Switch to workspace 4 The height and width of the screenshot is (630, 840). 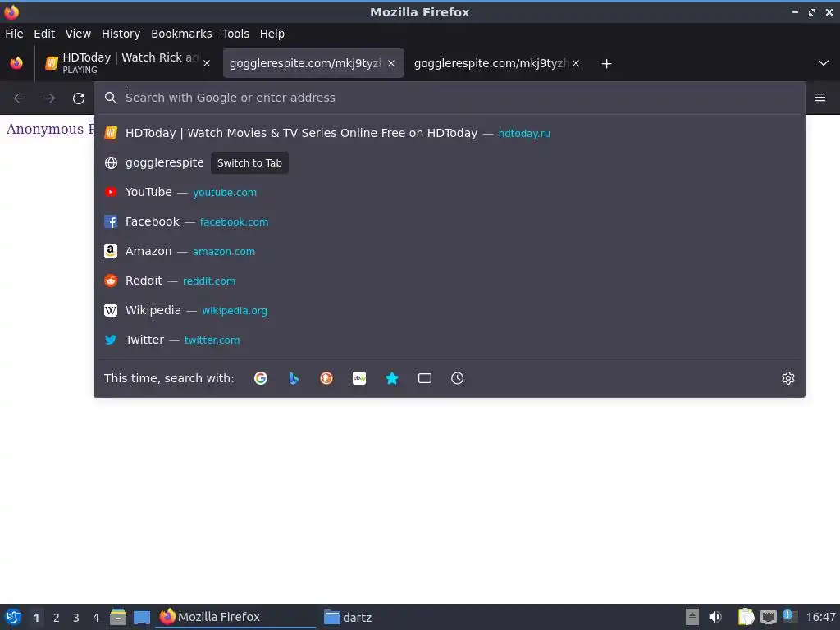(96, 618)
